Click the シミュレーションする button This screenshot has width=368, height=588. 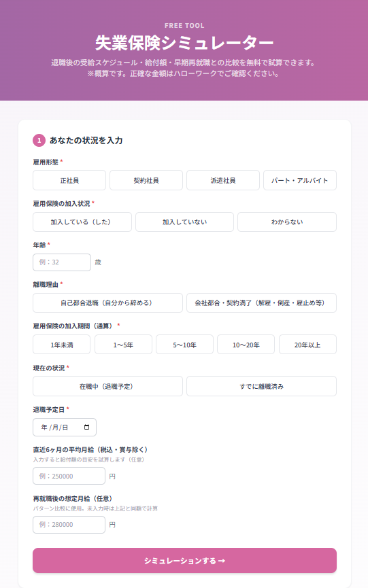[184, 561]
